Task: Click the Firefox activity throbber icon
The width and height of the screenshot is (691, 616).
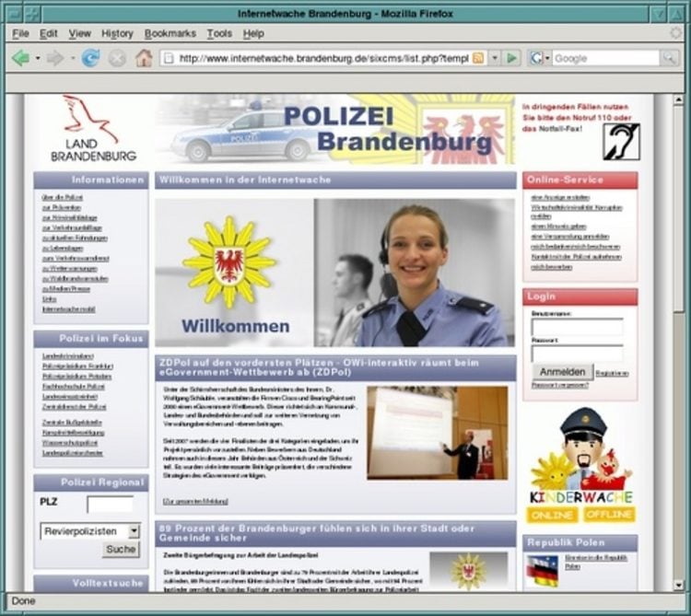Action: click(x=675, y=33)
